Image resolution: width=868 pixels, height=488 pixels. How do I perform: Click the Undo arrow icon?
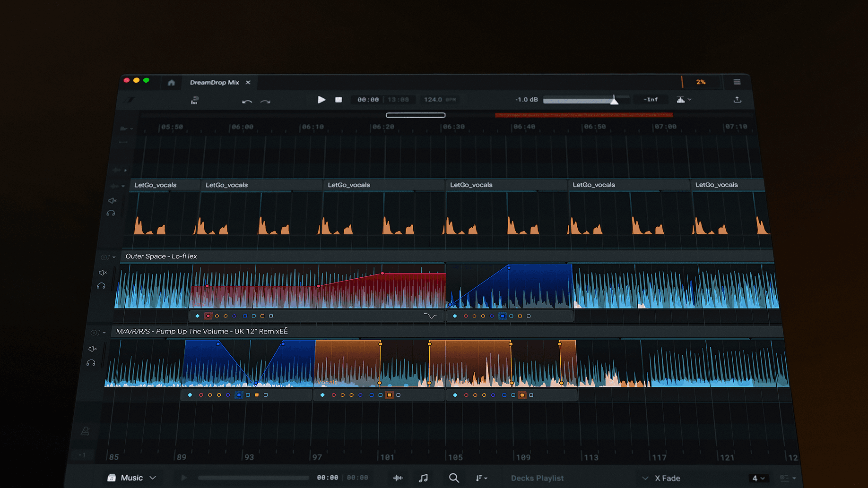pyautogui.click(x=246, y=102)
